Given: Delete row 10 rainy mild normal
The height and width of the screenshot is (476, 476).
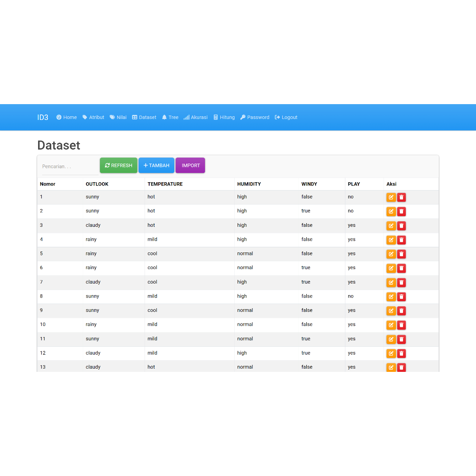Looking at the screenshot, I should coord(401,325).
